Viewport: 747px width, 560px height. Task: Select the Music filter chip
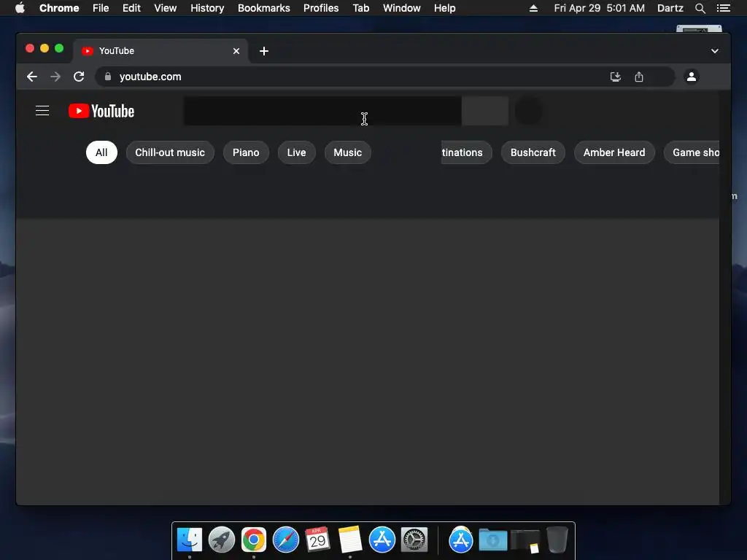[x=348, y=152]
